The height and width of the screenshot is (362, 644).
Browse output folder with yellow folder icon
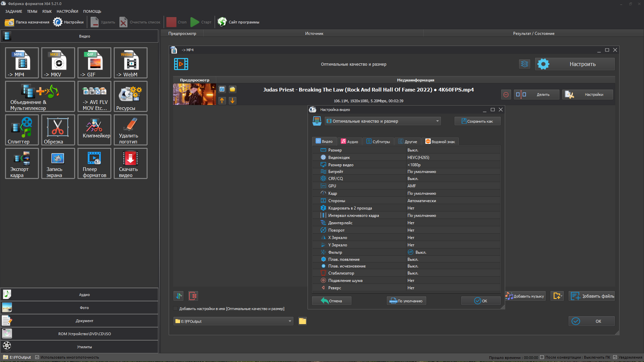(303, 321)
